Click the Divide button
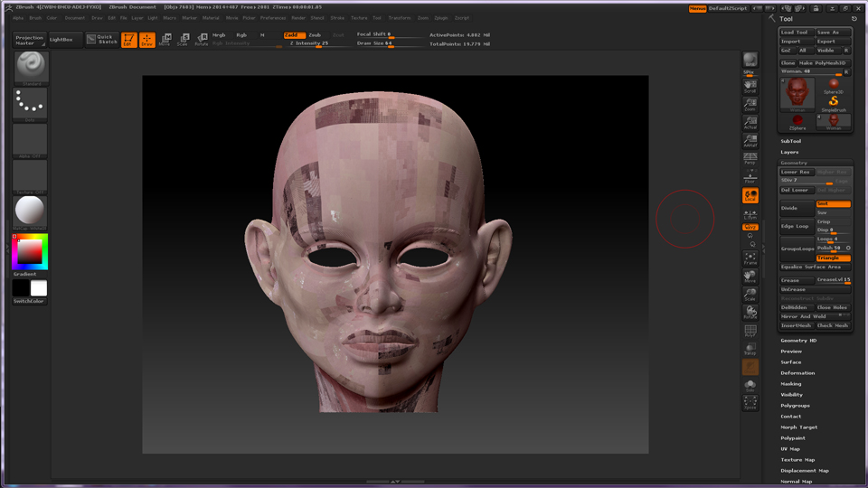This screenshot has height=488, width=868. [x=796, y=208]
